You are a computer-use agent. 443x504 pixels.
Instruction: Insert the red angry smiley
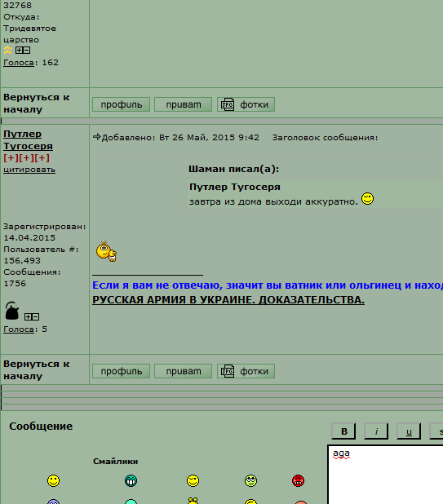pos(299,481)
